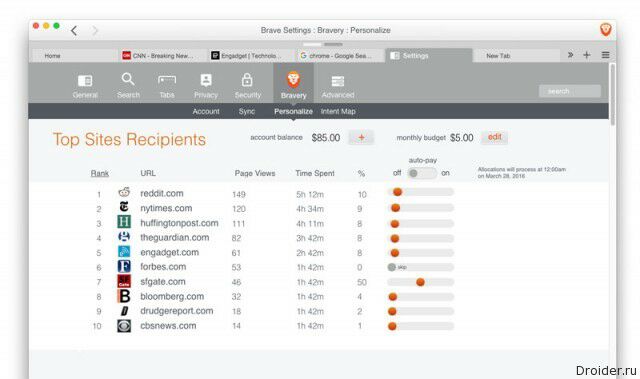Click the engadget.com favicon
Viewport: 640px width, 379px height.
pos(124,251)
